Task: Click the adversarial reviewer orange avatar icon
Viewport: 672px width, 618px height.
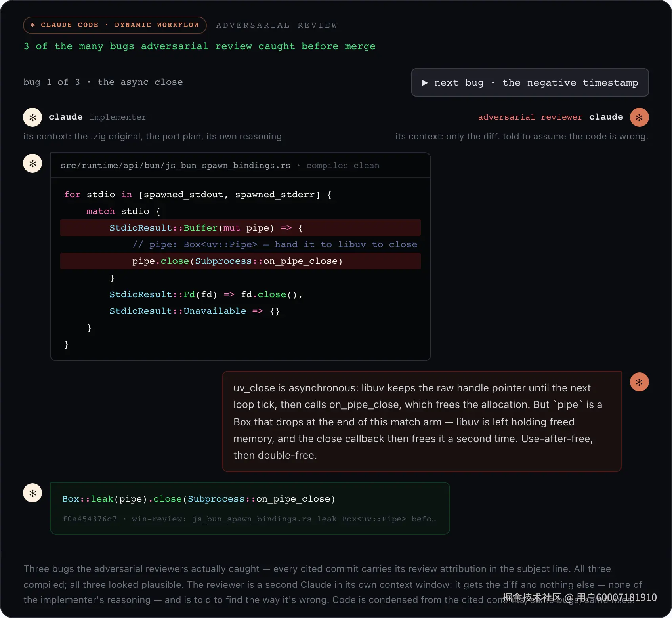Action: point(639,117)
